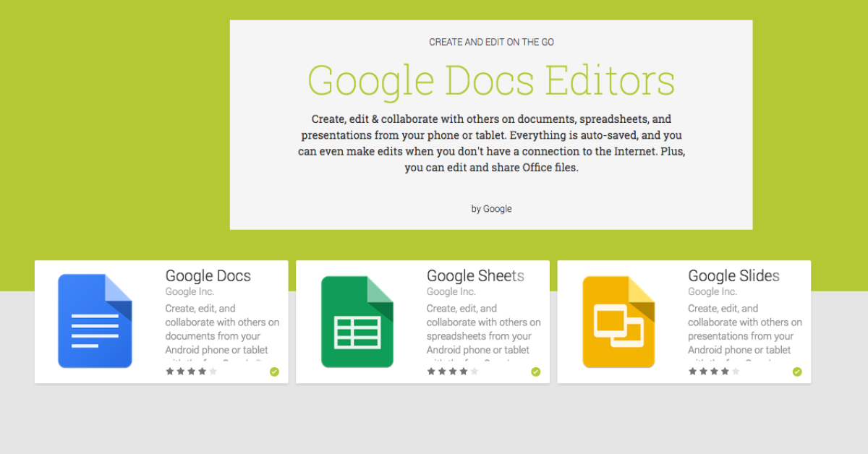
Task: Click the green Google Sheets app icon
Action: (357, 320)
